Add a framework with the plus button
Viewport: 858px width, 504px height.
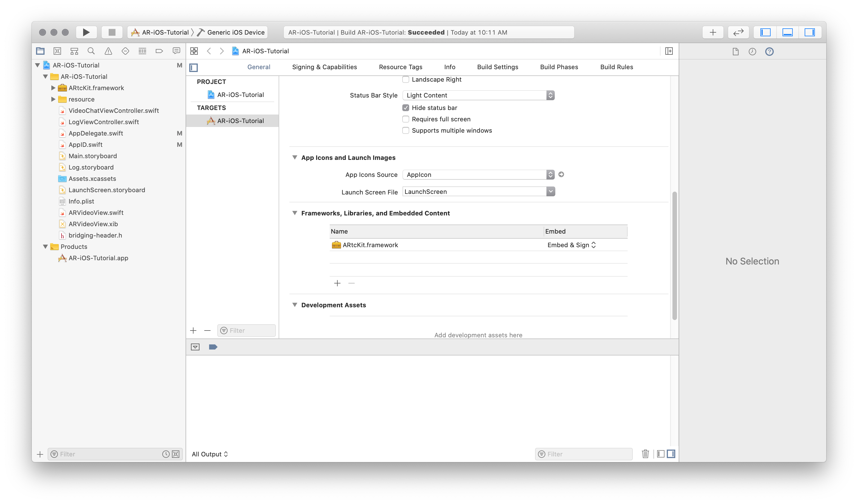pyautogui.click(x=337, y=283)
